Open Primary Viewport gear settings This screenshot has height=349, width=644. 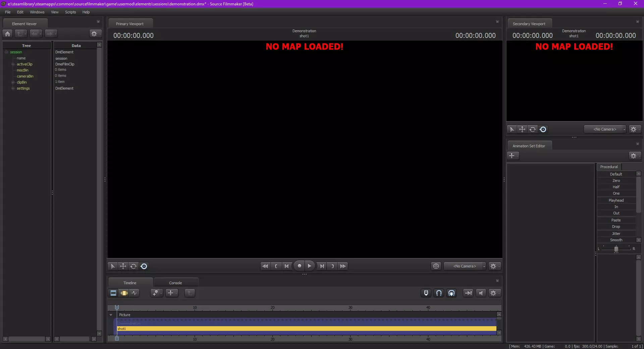click(494, 266)
